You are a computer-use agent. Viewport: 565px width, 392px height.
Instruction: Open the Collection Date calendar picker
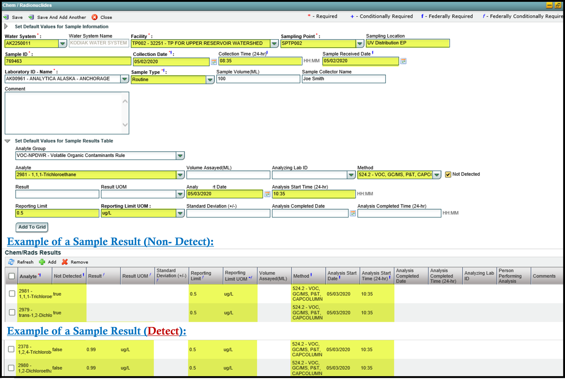click(214, 62)
